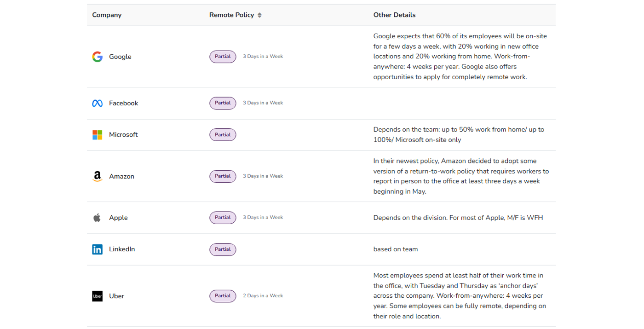Viewport: 644px width, 329px height.
Task: Click LinkedIn's 'based on team' details
Action: point(396,249)
